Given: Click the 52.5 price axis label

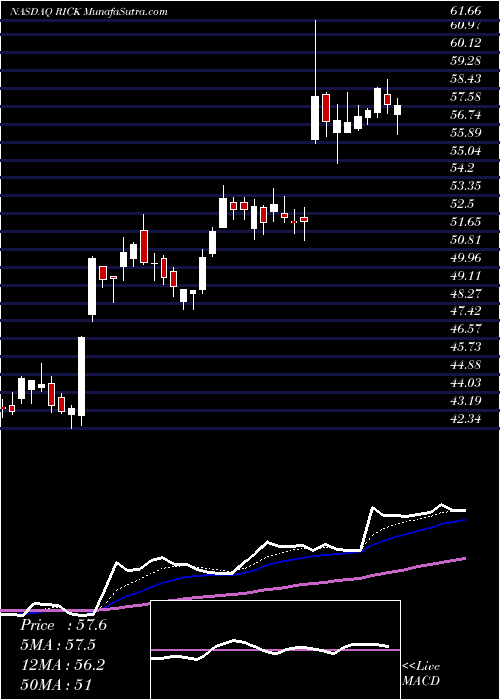Looking at the screenshot, I should tap(463, 204).
